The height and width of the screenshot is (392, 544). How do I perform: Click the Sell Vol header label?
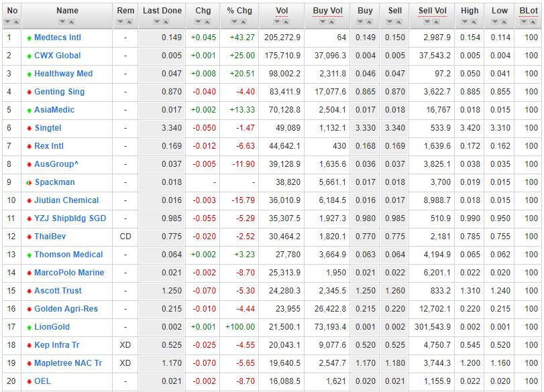pos(432,11)
